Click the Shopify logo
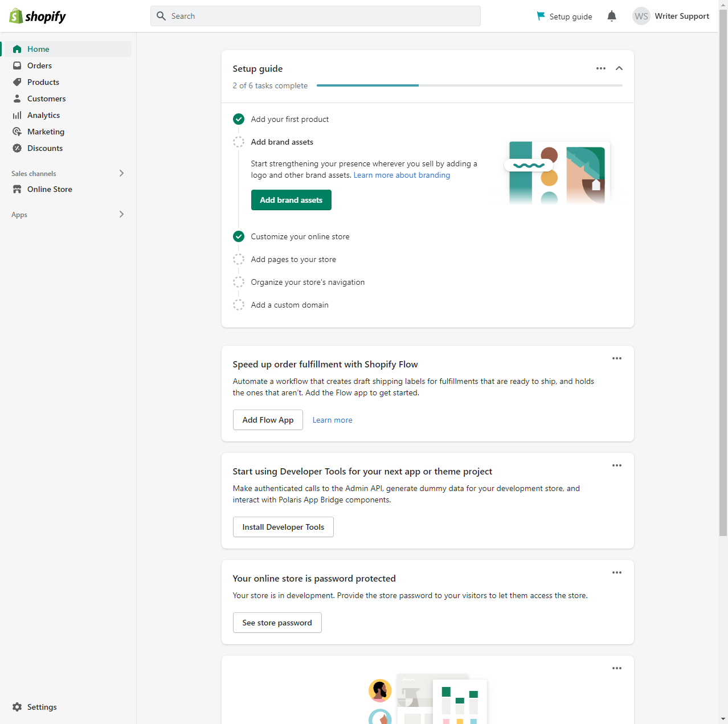The height and width of the screenshot is (724, 728). (x=38, y=16)
